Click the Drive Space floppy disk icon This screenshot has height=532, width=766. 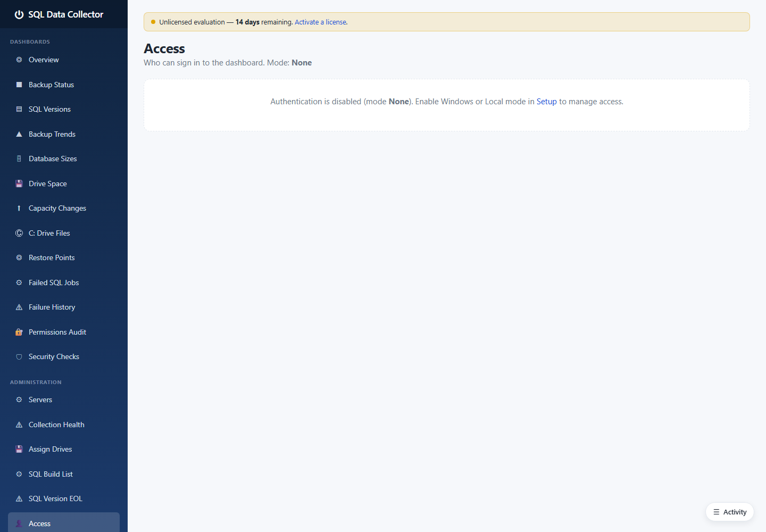pyautogui.click(x=19, y=184)
